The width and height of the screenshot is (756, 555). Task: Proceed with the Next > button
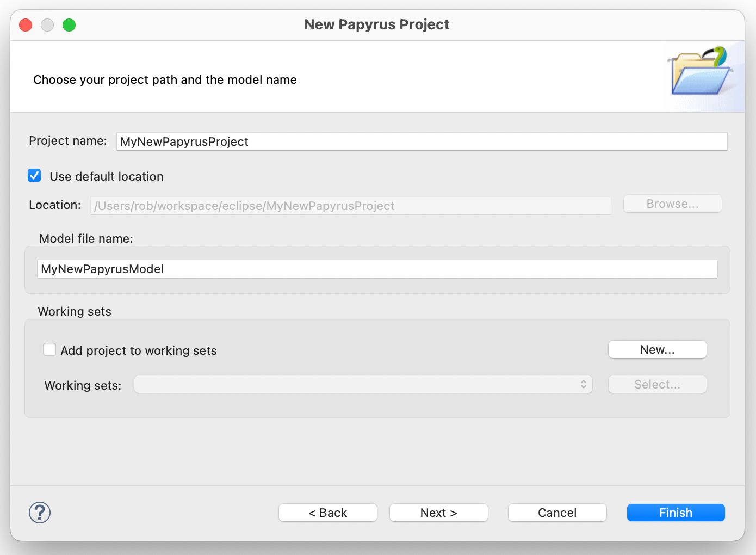click(x=438, y=513)
